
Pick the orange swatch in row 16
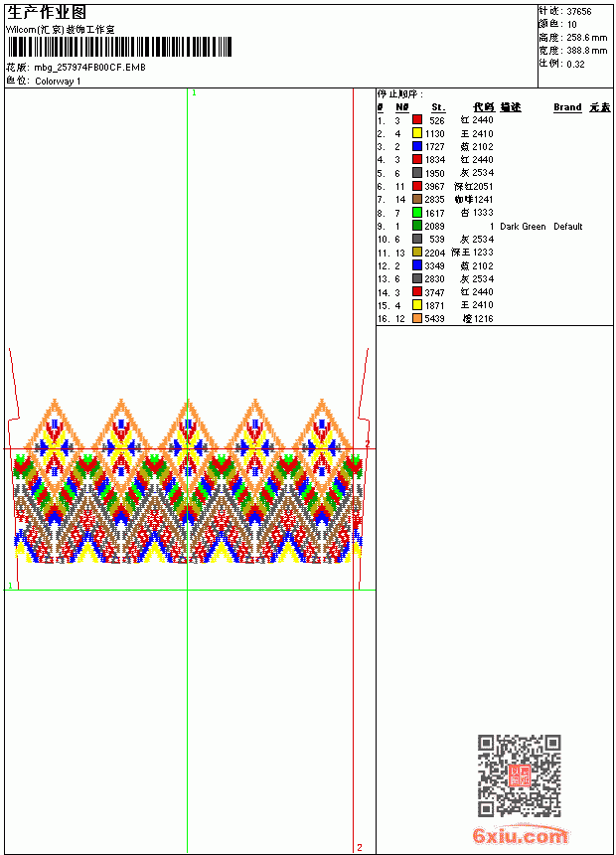click(417, 318)
